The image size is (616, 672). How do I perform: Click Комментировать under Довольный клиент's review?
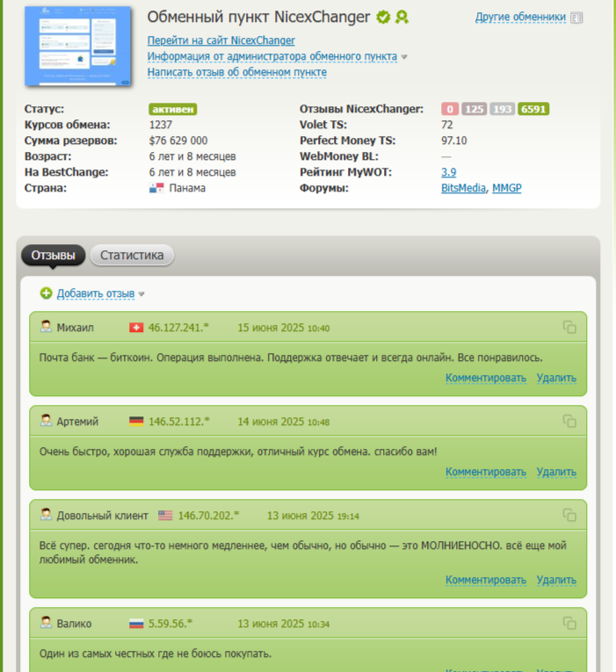tap(486, 580)
